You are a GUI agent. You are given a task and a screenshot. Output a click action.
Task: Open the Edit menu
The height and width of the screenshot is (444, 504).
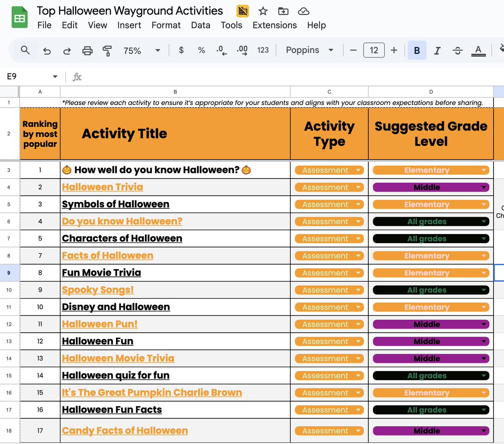click(x=70, y=25)
